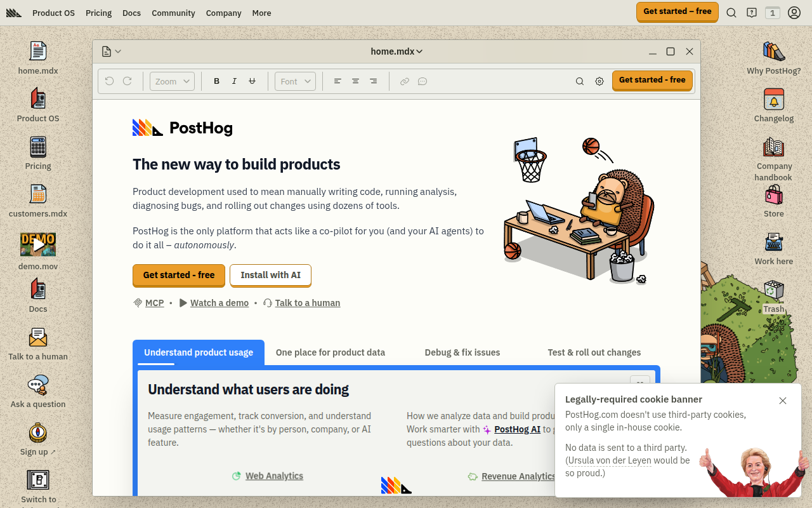Screen dimensions: 812x508
Task: Toggle bold formatting in the editor toolbar
Action: tap(217, 81)
